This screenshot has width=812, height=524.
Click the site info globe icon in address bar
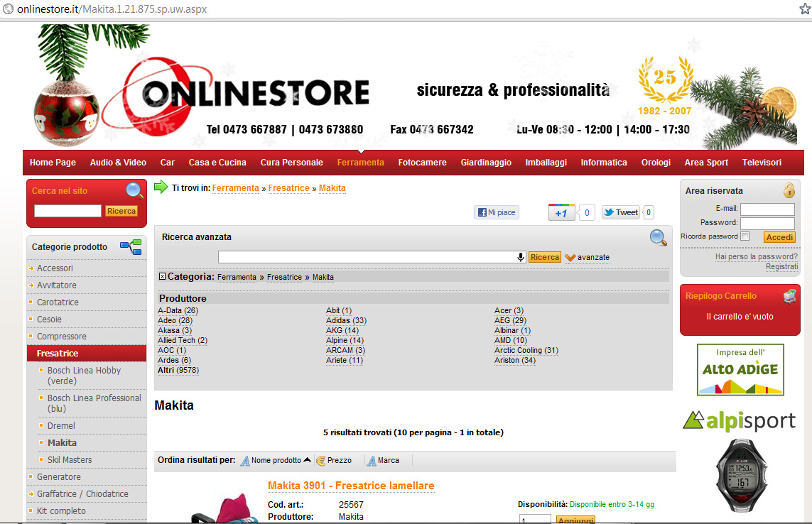pyautogui.click(x=9, y=9)
